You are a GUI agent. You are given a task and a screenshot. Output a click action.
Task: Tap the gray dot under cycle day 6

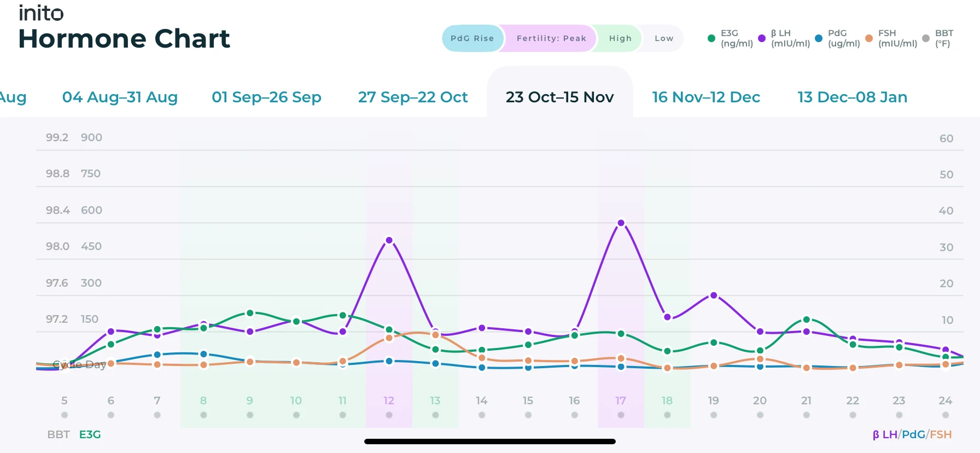(x=111, y=415)
